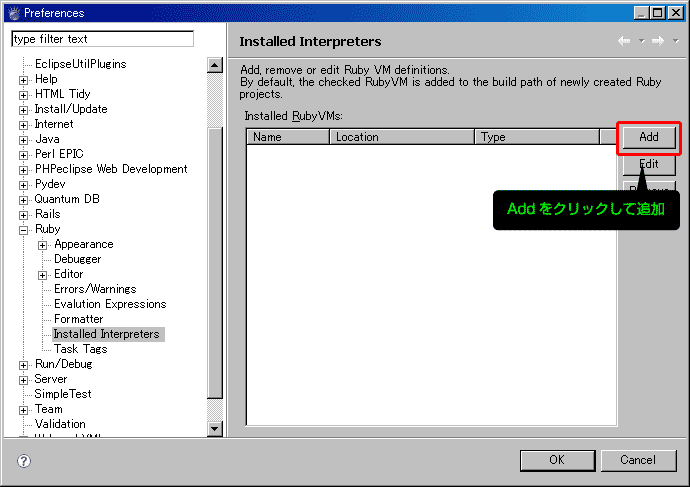Select the Formatter preference page
Viewport: 690px width, 487px height.
79,319
